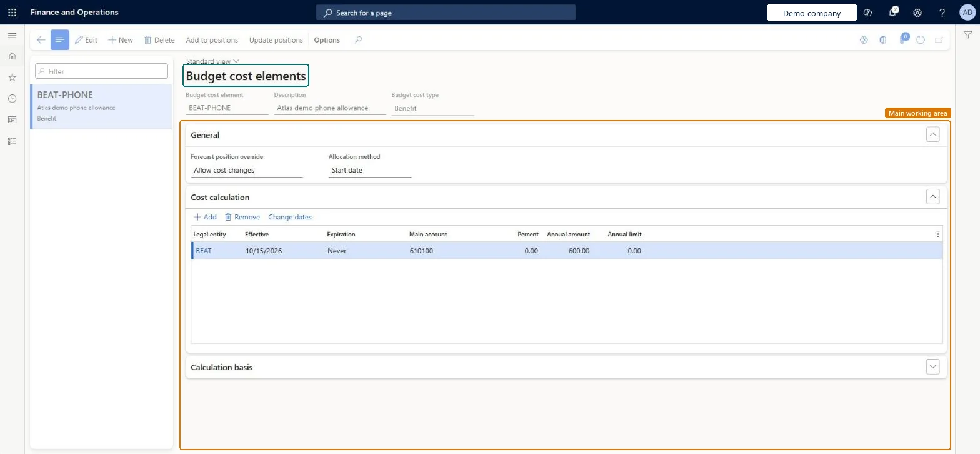Open the Power Apps diamond icon
This screenshot has height=454, width=980.
[864, 40]
